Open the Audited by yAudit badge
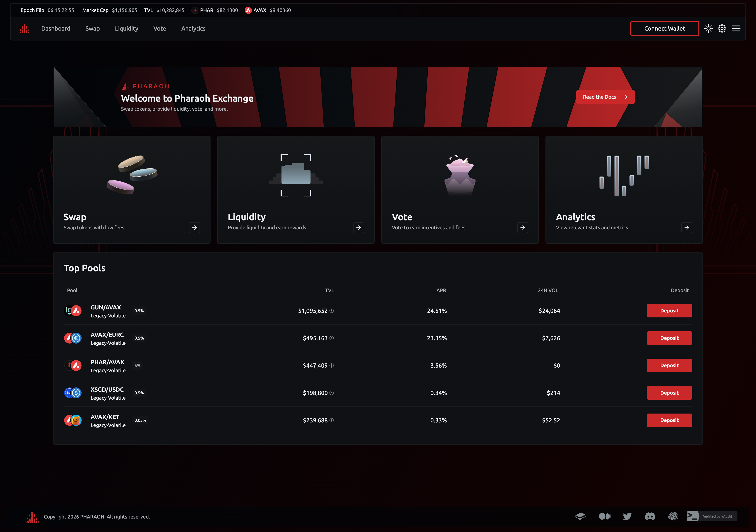The height and width of the screenshot is (532, 756). point(711,516)
